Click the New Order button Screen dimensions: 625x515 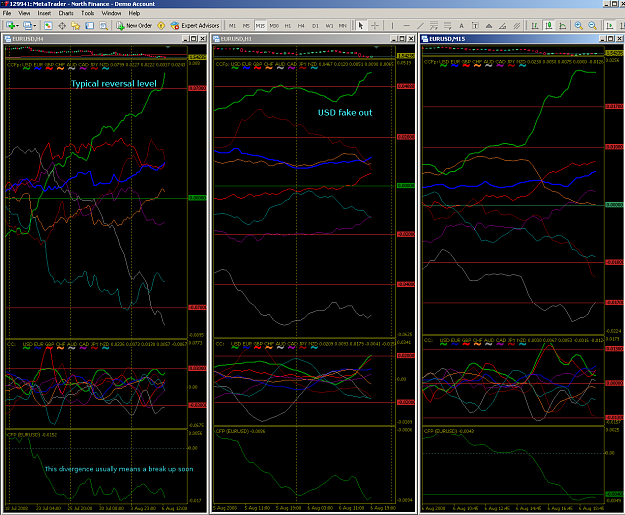[x=134, y=26]
